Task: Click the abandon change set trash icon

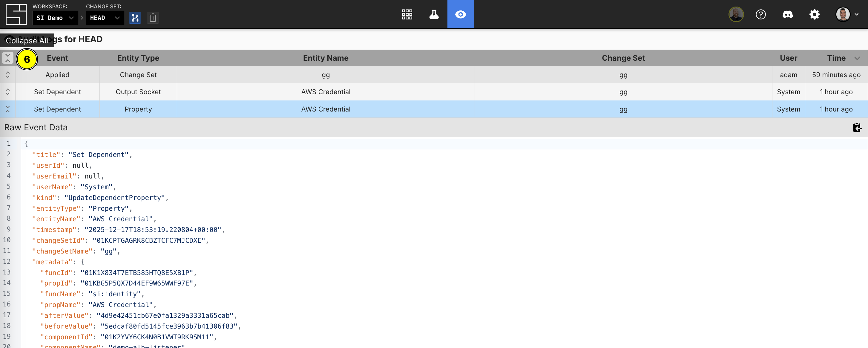Action: coord(153,18)
